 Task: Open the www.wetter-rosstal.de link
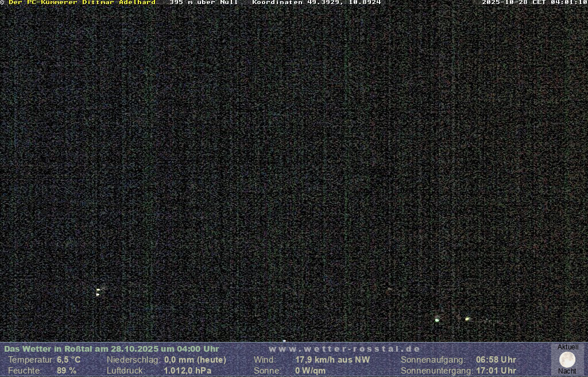(345, 349)
